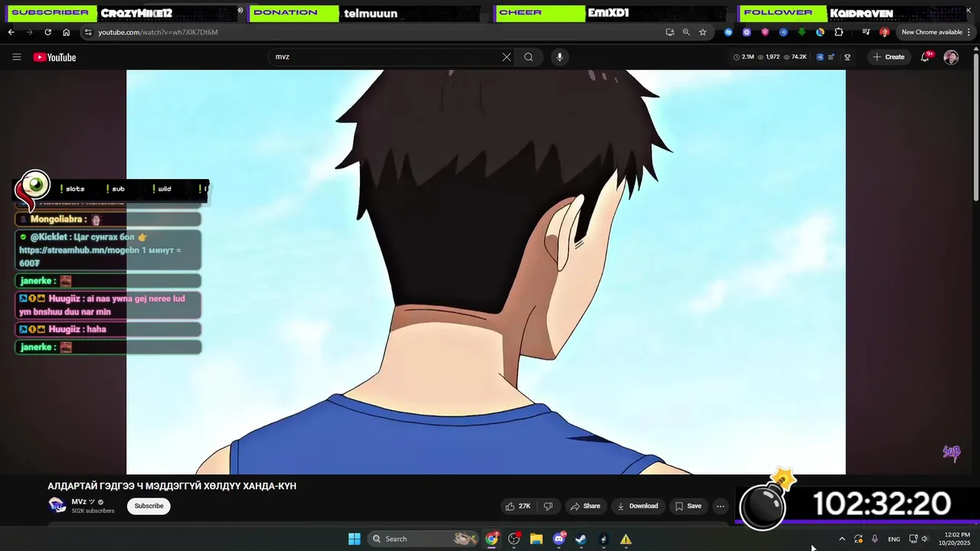This screenshot has height=551, width=980.
Task: Open Steam from the taskbar
Action: tap(581, 539)
